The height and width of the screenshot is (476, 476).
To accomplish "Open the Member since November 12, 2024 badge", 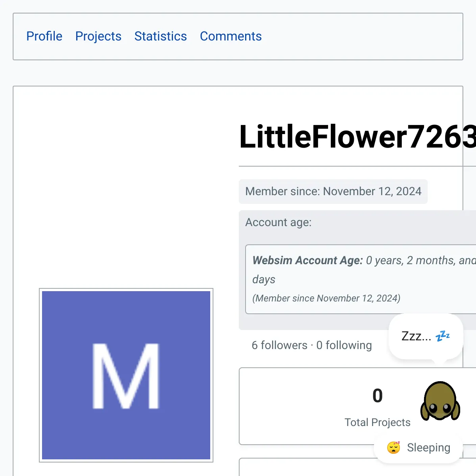I will pyautogui.click(x=333, y=192).
